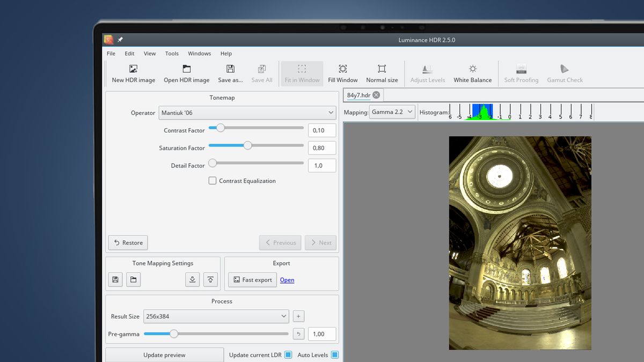The height and width of the screenshot is (362, 644).
Task: Click inside the Pre-gamma value field
Action: [x=321, y=334]
